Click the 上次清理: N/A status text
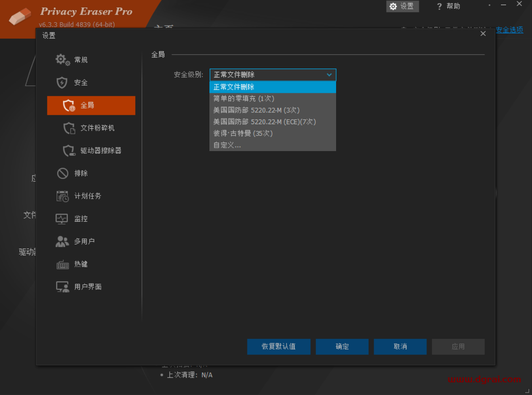The image size is (532, 395). tap(190, 375)
